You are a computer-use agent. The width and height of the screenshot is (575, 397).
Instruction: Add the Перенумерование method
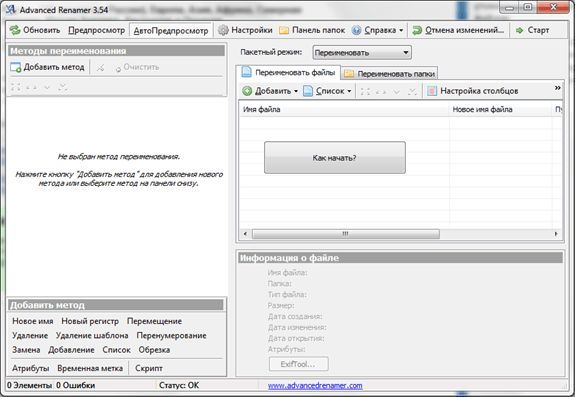click(x=171, y=335)
